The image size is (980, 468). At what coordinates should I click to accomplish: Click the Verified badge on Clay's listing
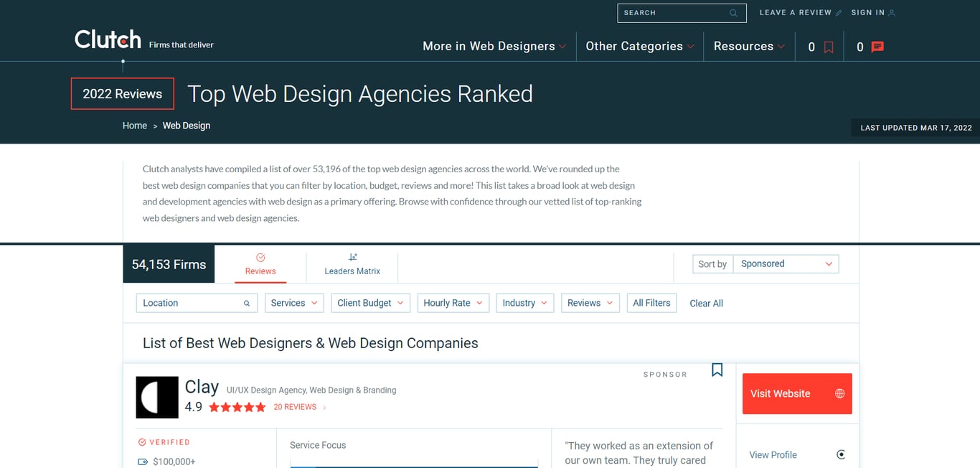pyautogui.click(x=164, y=441)
